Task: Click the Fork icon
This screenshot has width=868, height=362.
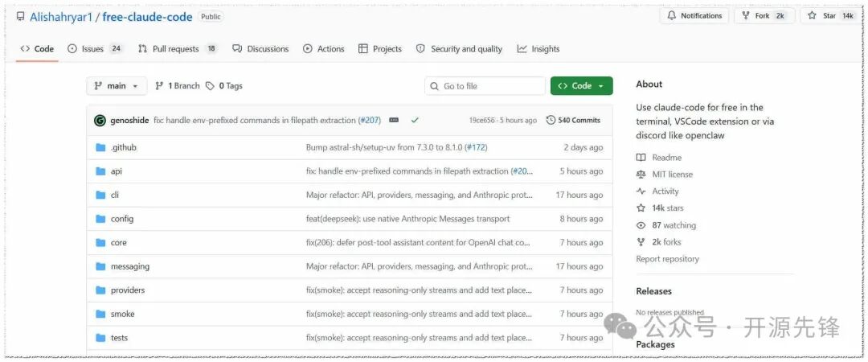Action: click(x=746, y=15)
